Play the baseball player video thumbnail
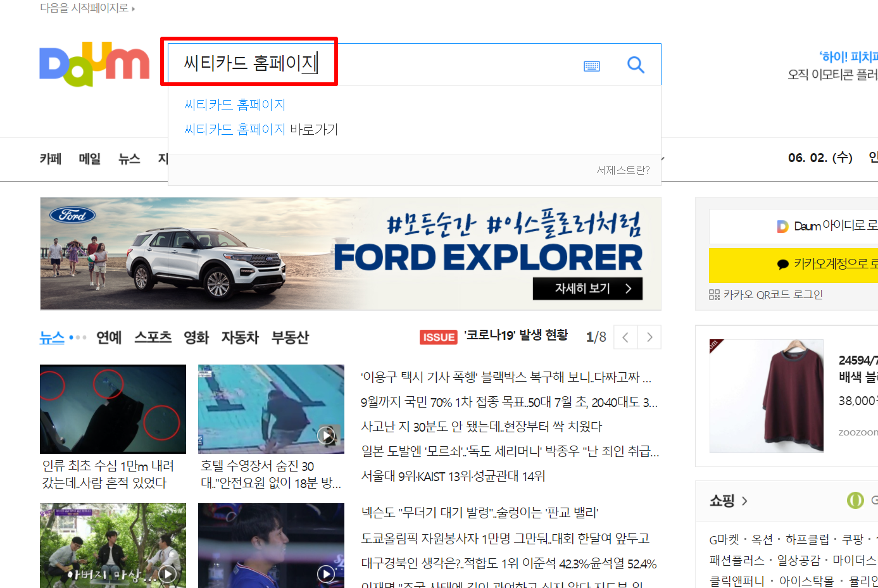 click(x=271, y=546)
